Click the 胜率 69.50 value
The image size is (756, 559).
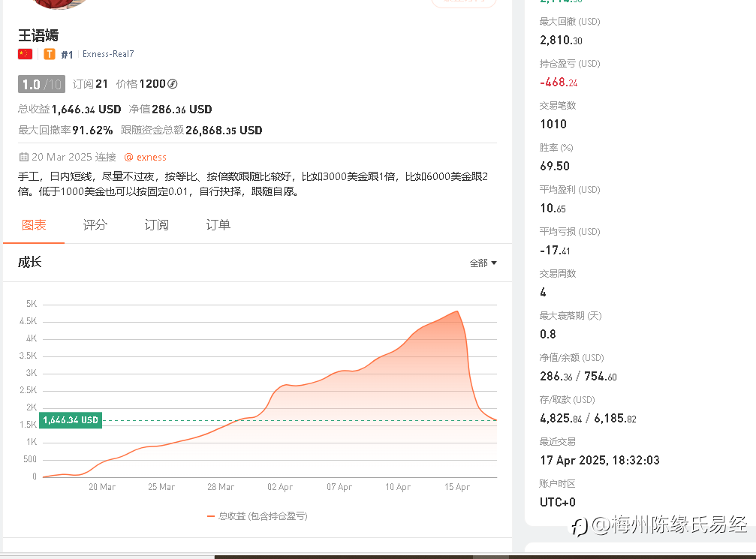pos(555,167)
